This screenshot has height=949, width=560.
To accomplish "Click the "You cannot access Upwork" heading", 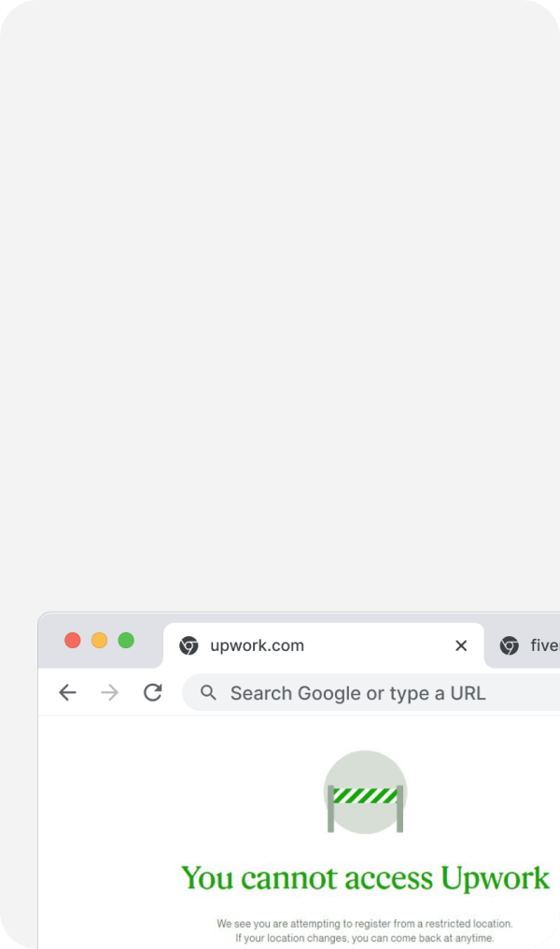I will [x=365, y=878].
